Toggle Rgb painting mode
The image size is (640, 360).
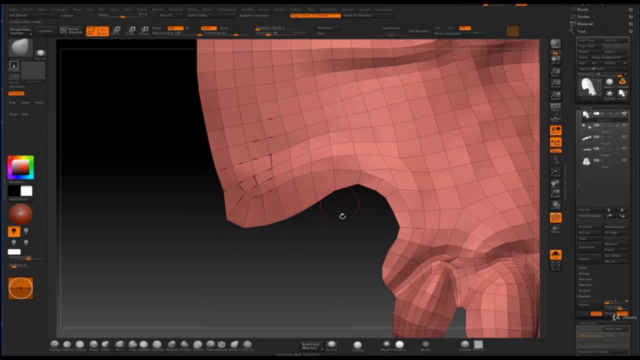[175, 28]
